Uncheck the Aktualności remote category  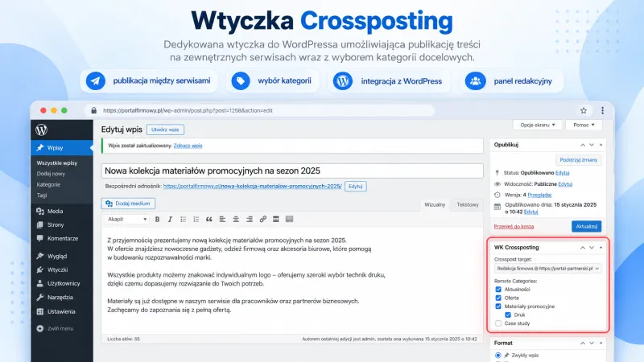pos(498,290)
